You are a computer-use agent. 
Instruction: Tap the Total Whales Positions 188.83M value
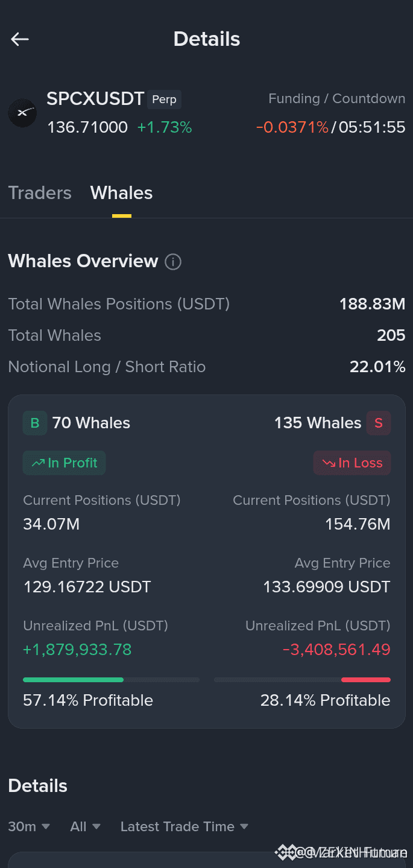coord(373,304)
